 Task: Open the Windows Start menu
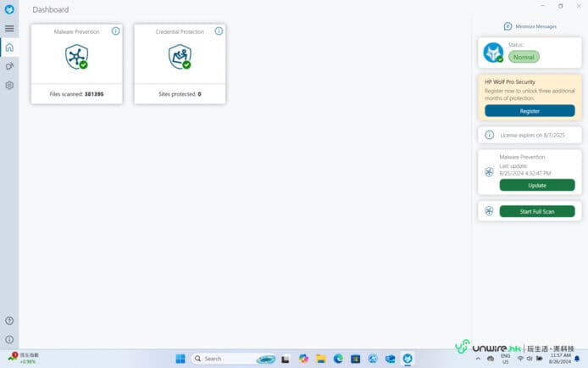click(x=180, y=359)
